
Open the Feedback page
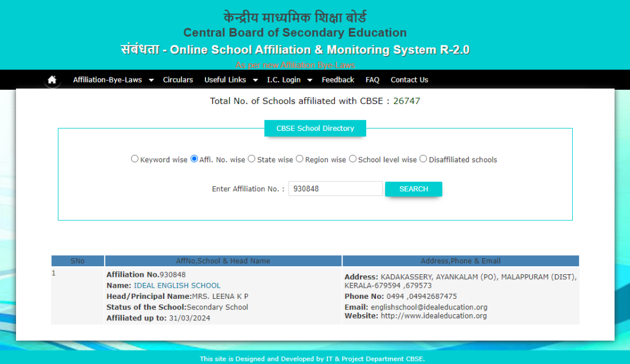pyautogui.click(x=338, y=80)
